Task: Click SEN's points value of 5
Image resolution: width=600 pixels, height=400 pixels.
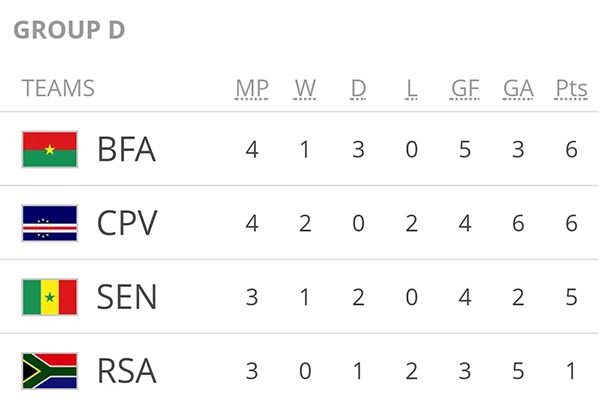Action: 571,297
